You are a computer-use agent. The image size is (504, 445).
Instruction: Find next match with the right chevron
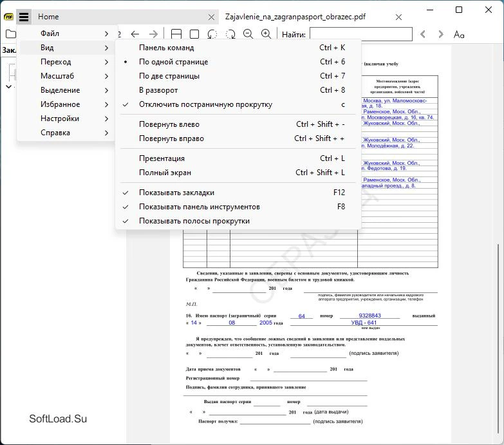tap(441, 34)
